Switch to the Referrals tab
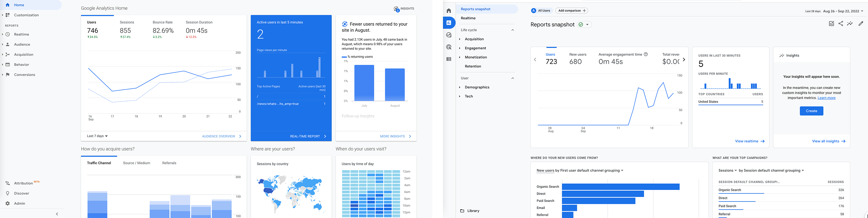 click(x=169, y=163)
